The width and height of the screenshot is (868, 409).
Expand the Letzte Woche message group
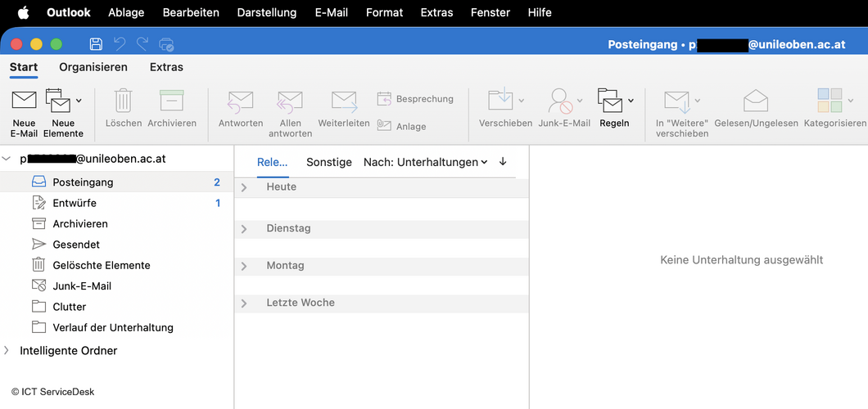(244, 303)
